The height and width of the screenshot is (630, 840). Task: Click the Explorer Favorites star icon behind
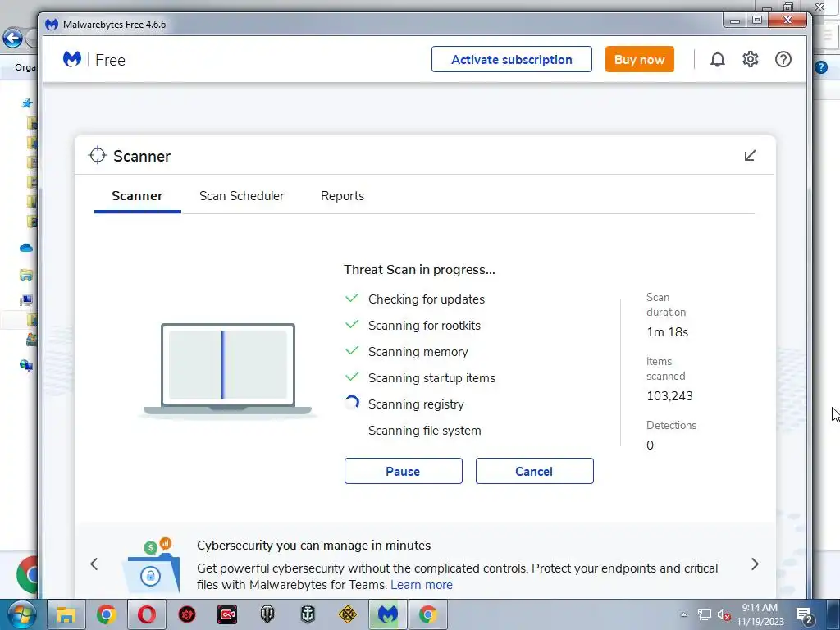27,103
